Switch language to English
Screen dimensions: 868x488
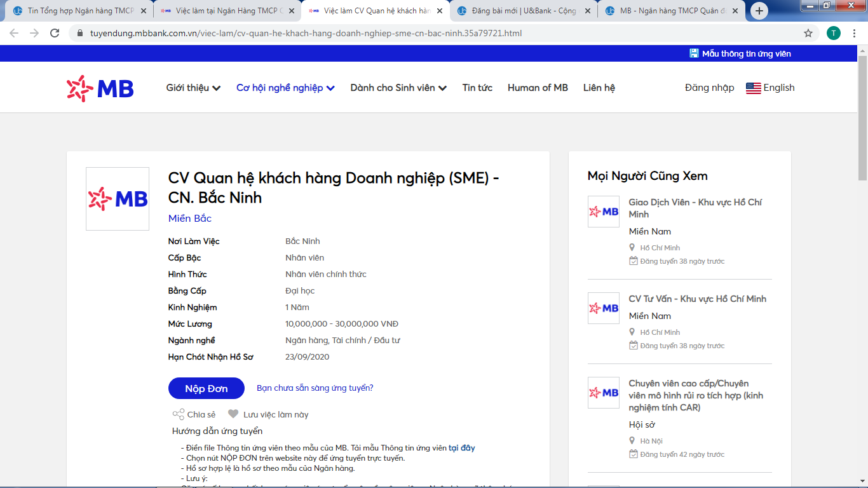click(779, 88)
